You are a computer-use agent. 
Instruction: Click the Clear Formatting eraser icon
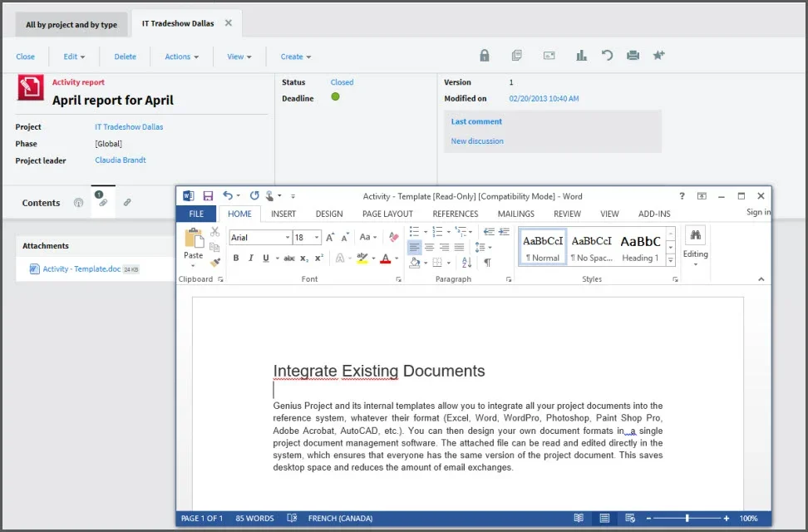(393, 237)
